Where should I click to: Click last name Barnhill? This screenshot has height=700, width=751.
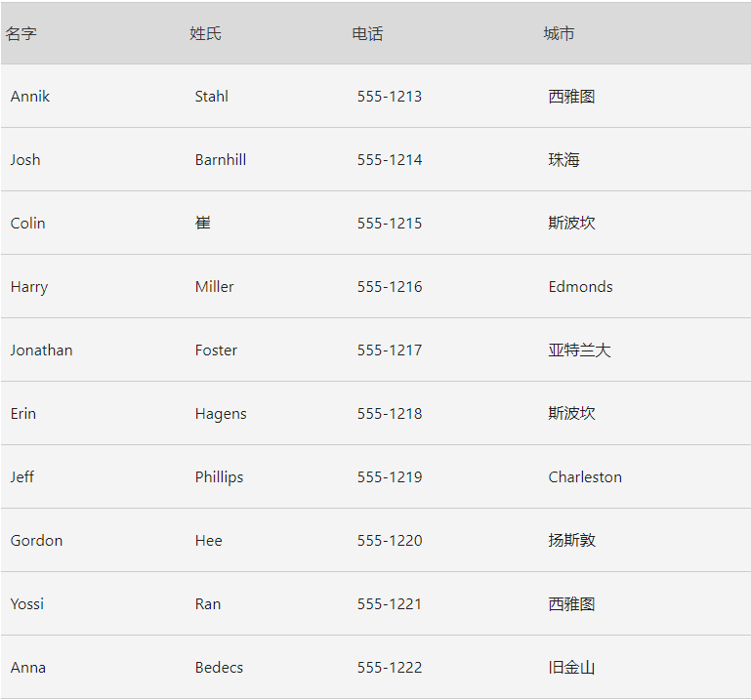click(x=220, y=160)
